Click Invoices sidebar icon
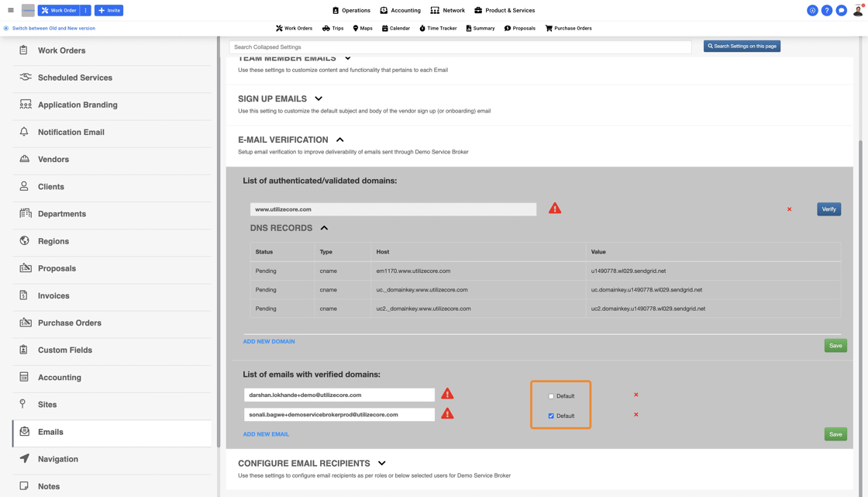 [23, 295]
